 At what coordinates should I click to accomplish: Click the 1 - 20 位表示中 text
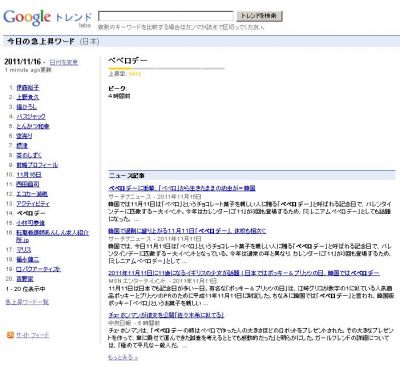tap(25, 289)
